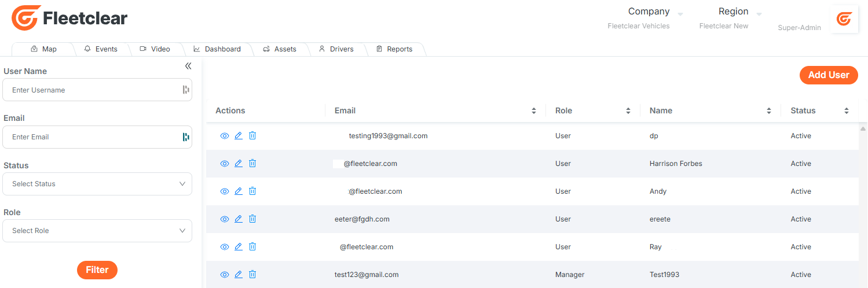Click the Fleetclear profile avatar icon

(x=844, y=20)
